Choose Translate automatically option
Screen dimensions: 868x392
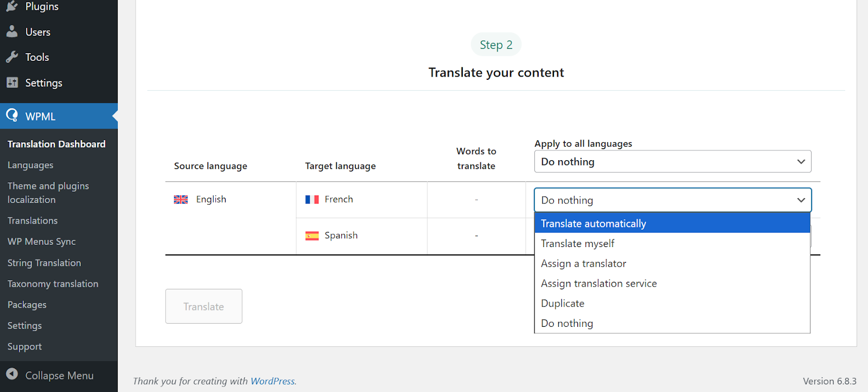point(672,223)
